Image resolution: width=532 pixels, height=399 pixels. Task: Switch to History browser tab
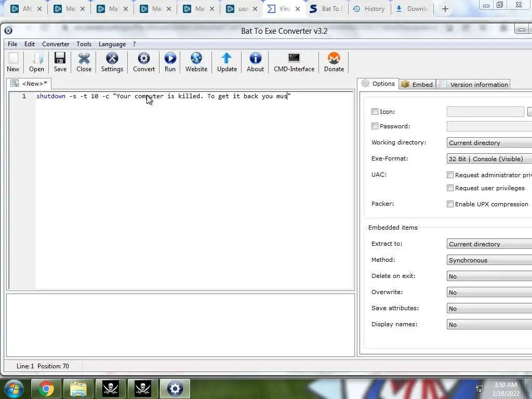[x=369, y=9]
